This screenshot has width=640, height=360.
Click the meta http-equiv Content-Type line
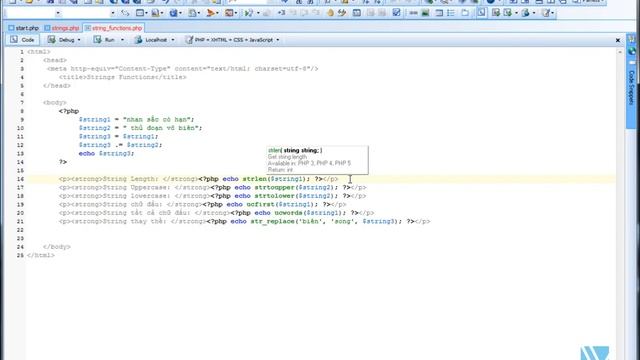[x=182, y=69]
